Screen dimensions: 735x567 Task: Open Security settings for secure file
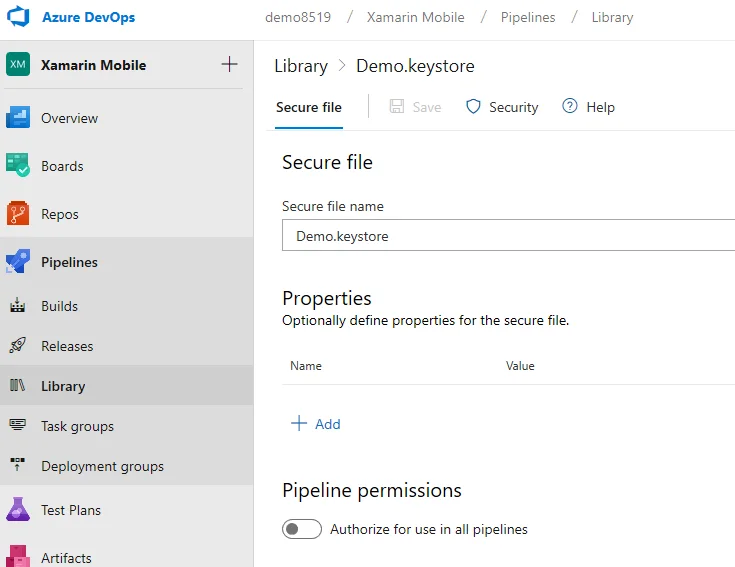pos(514,107)
